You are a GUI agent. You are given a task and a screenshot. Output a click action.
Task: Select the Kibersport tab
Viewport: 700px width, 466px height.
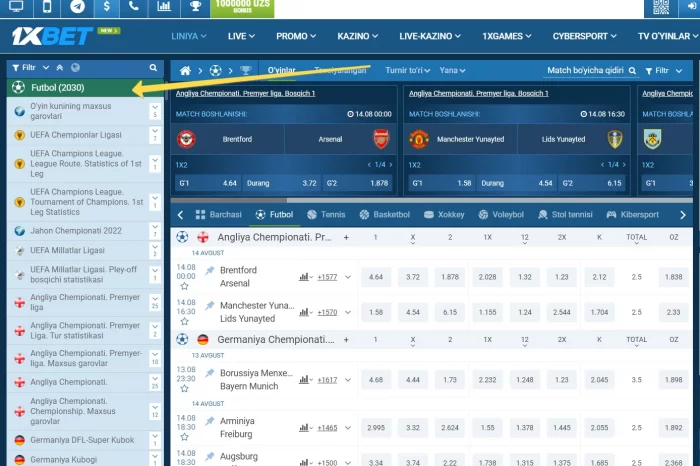tap(633, 215)
